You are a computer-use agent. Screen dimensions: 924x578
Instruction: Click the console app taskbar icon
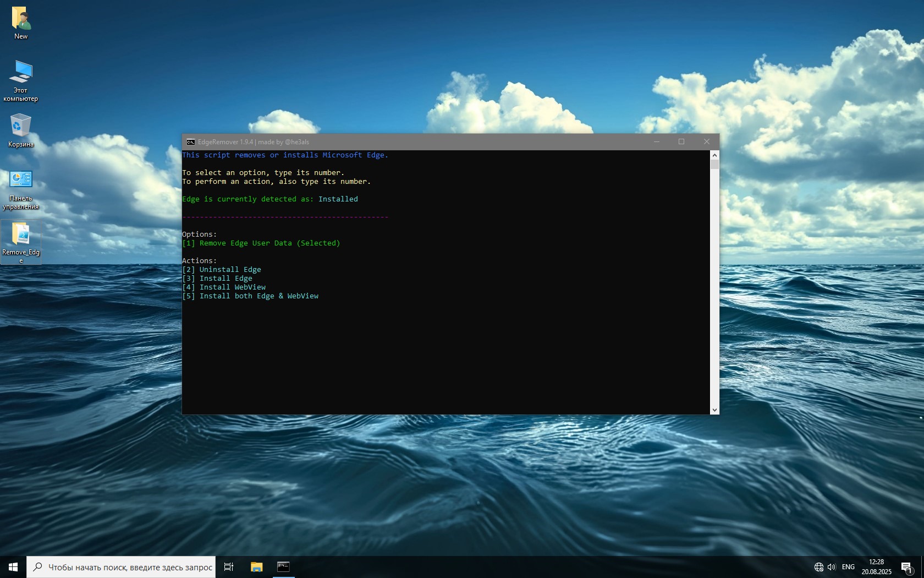(x=283, y=567)
